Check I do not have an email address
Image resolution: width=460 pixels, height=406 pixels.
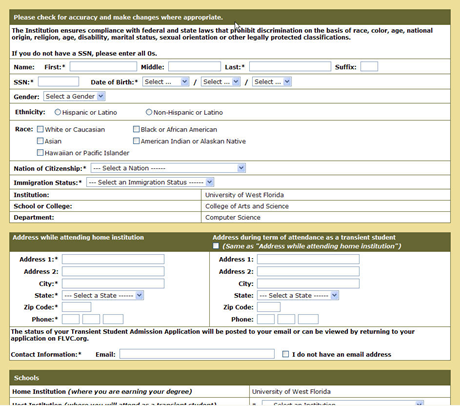click(285, 354)
